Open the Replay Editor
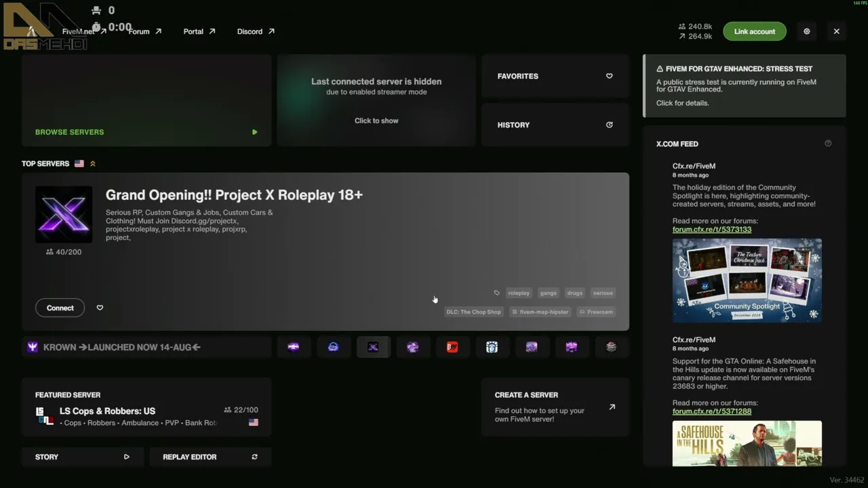Screen dimensions: 868x488 (210, 457)
